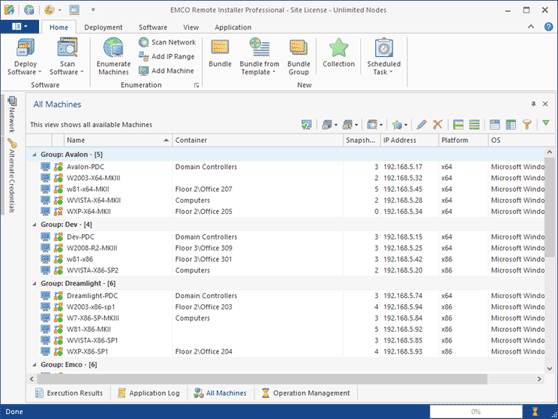Open the application menu button dropdown
Image resolution: width=558 pixels, height=419 pixels.
coord(20,27)
